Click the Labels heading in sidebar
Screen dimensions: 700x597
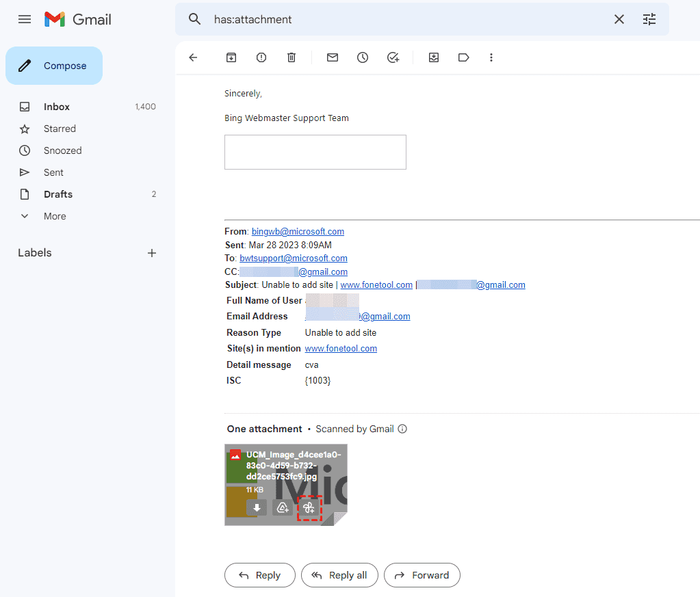coord(35,252)
